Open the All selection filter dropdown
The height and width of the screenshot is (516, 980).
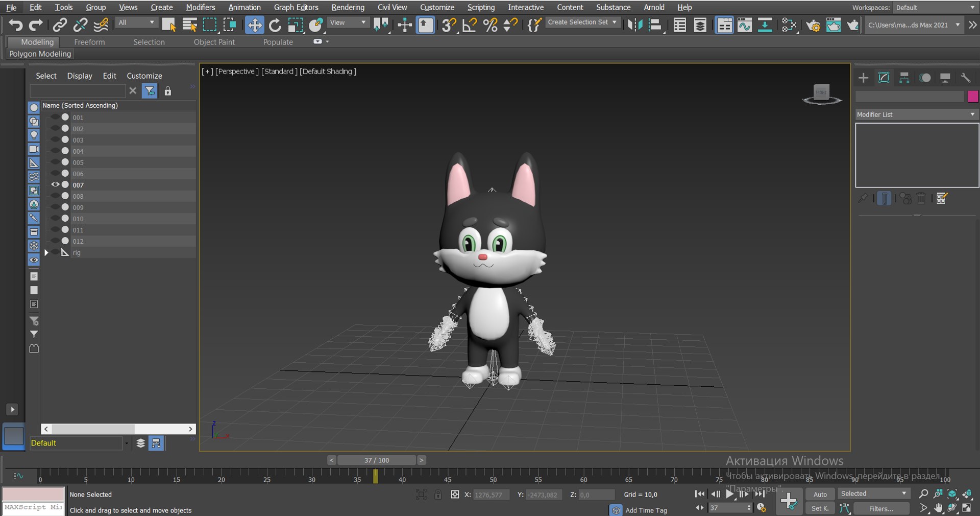click(x=136, y=22)
